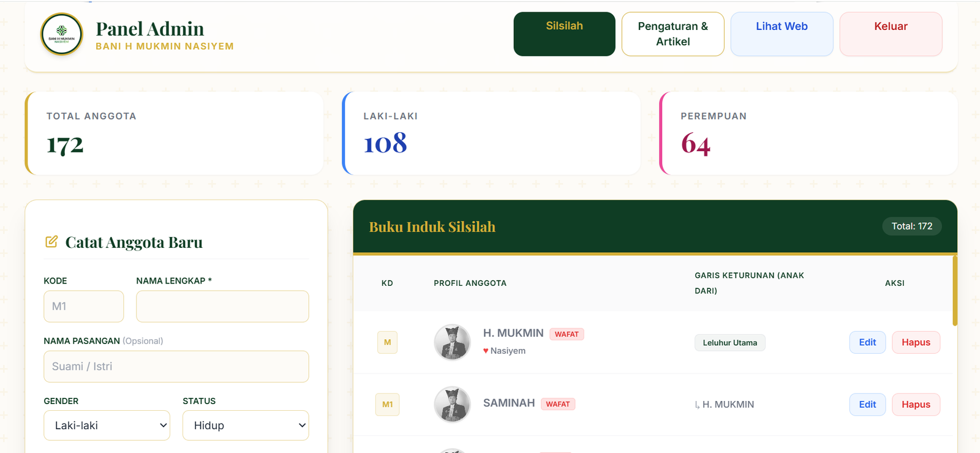Click the name H. MUKMIN in the table
Image resolution: width=980 pixels, height=453 pixels.
(x=513, y=333)
